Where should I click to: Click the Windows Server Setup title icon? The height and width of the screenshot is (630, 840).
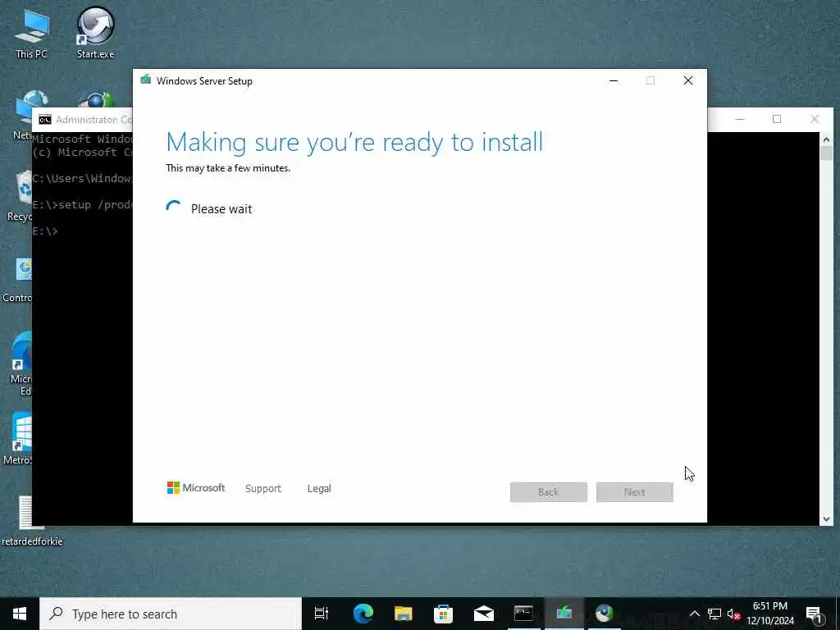[145, 80]
